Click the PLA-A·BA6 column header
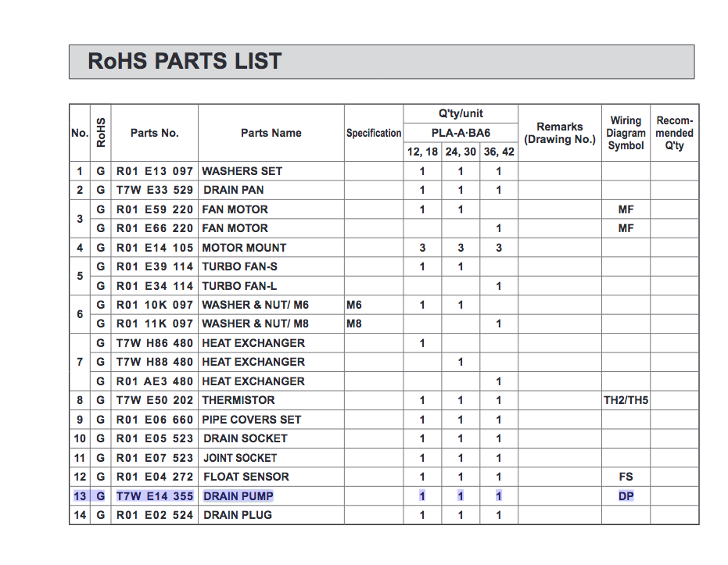This screenshot has width=728, height=565. (461, 133)
